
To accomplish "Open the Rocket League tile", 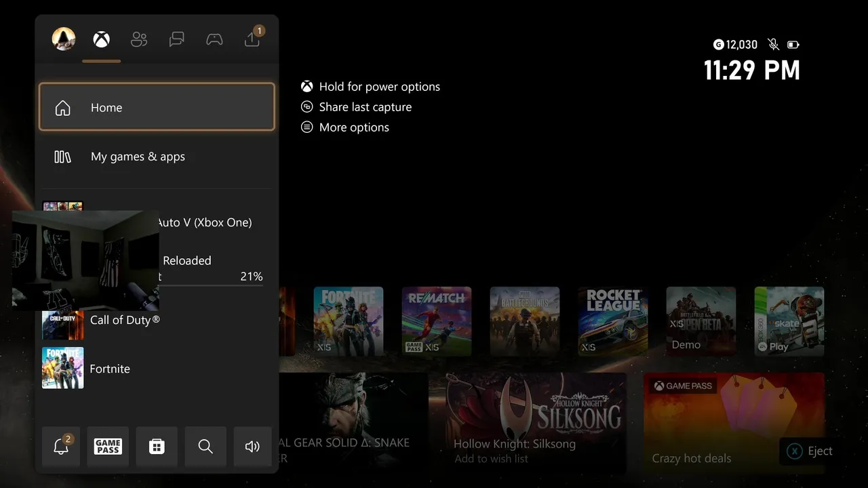I will (613, 321).
